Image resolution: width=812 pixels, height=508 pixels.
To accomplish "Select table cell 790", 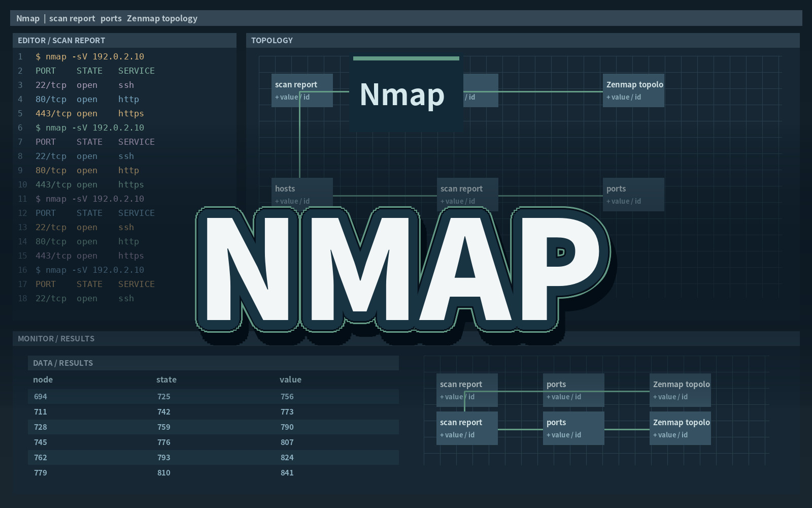I will click(x=287, y=427).
